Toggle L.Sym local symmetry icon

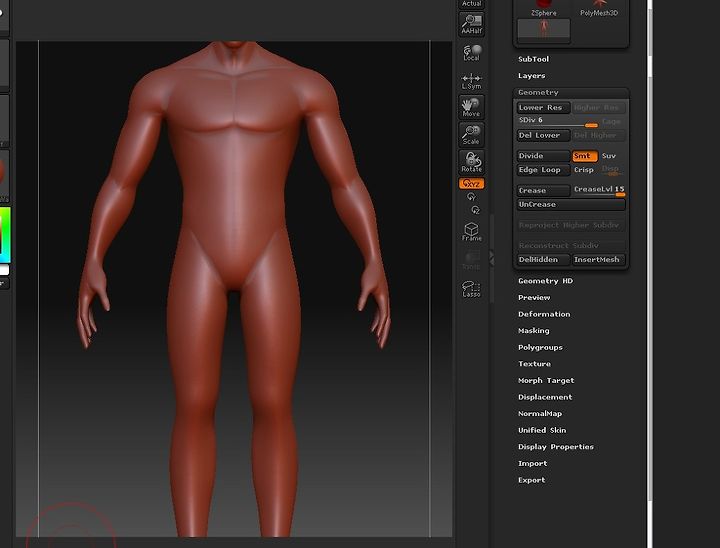[471, 81]
